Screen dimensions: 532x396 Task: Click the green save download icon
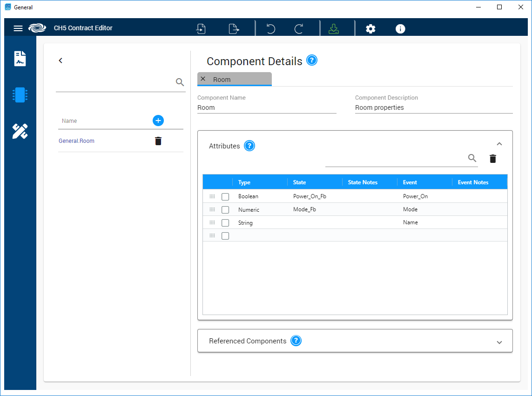point(333,29)
